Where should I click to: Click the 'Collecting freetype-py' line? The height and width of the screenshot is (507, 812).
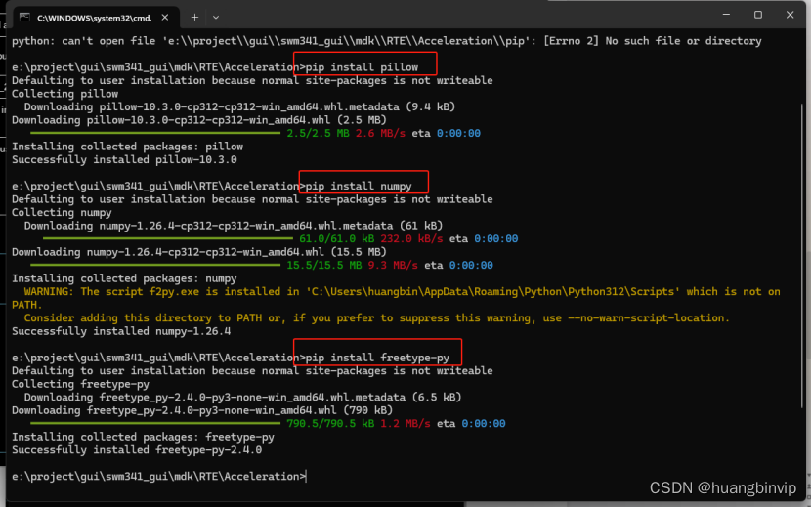(x=80, y=384)
